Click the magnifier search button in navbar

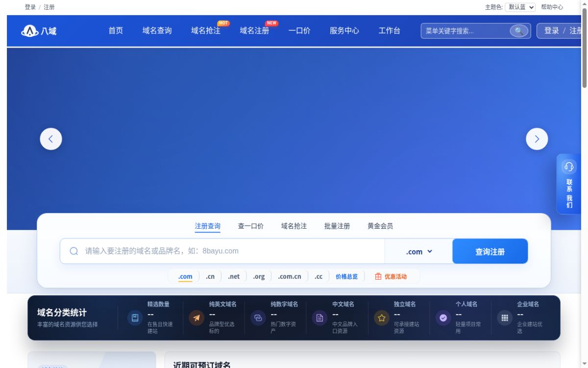519,31
